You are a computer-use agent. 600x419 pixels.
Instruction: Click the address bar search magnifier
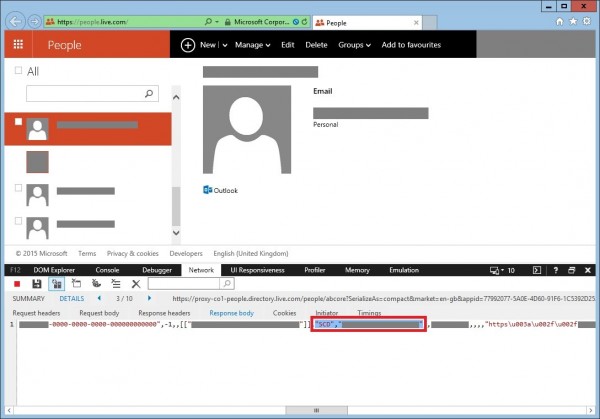208,22
